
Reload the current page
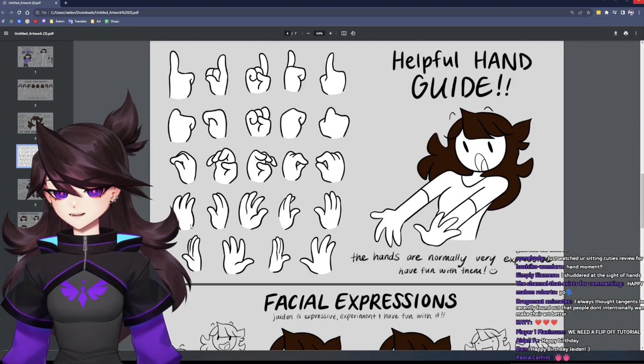[19, 12]
